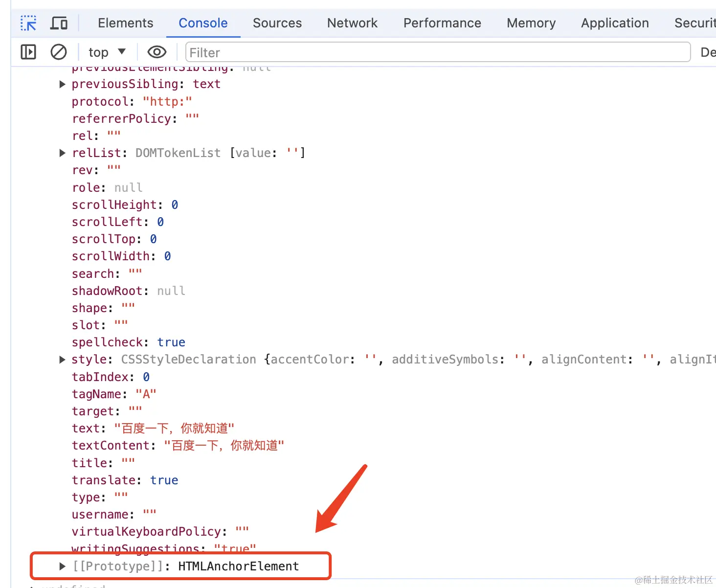Switch to the Performance tab

(x=442, y=23)
